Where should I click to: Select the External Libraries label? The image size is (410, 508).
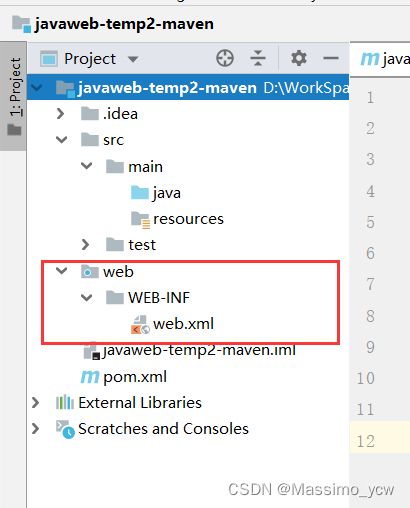pyautogui.click(x=140, y=403)
